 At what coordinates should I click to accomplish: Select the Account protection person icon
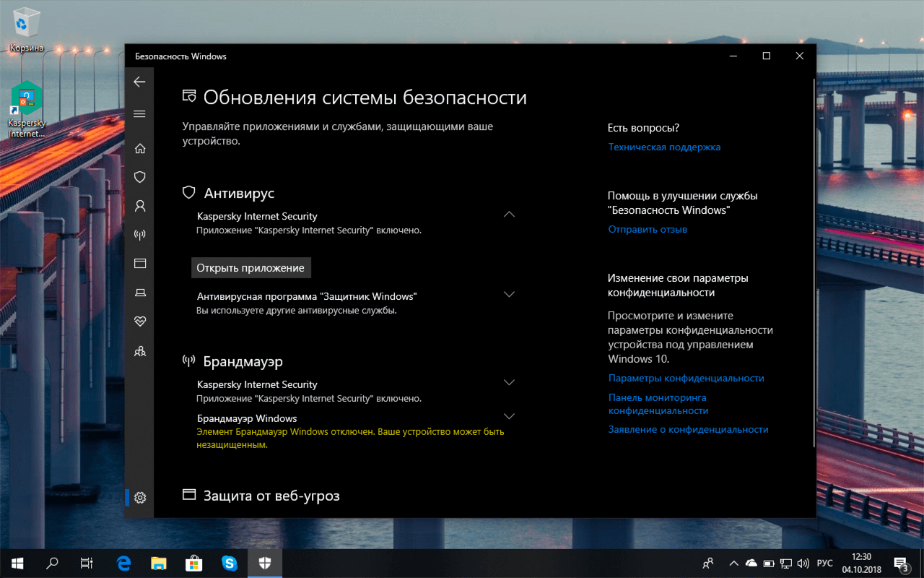coord(139,206)
